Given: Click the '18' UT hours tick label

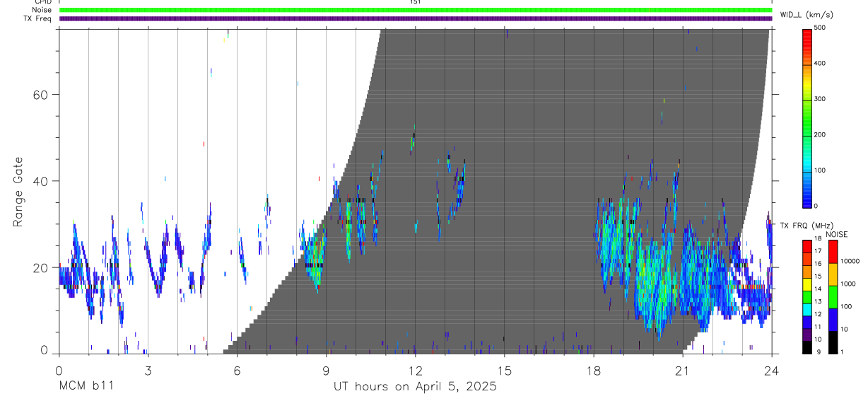Looking at the screenshot, I should [594, 368].
